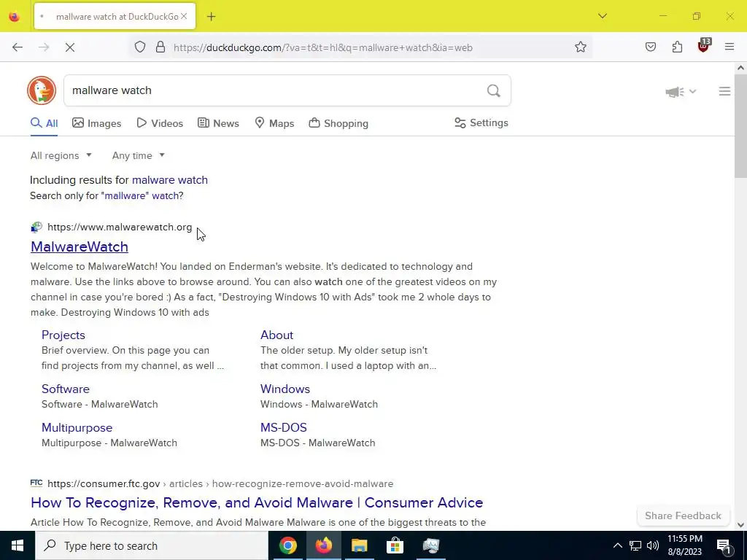Open the MS-DOS sitelink
Screen dimensions: 747x560
tap(284, 427)
